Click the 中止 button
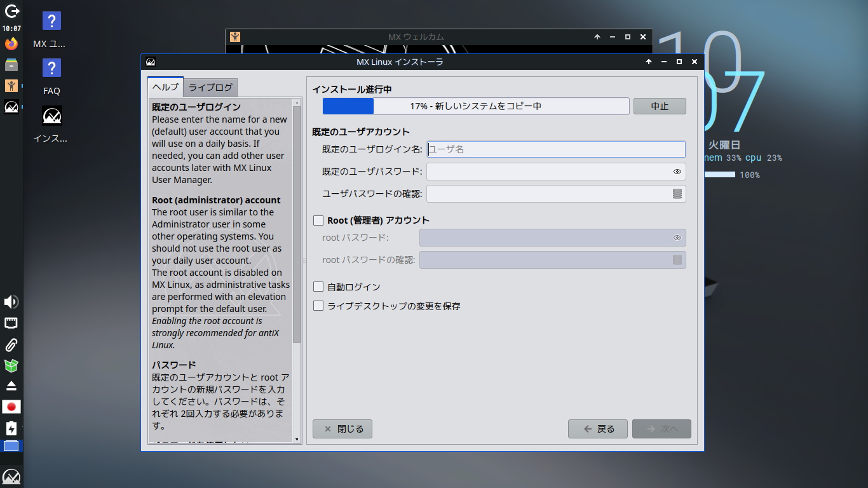 (660, 106)
